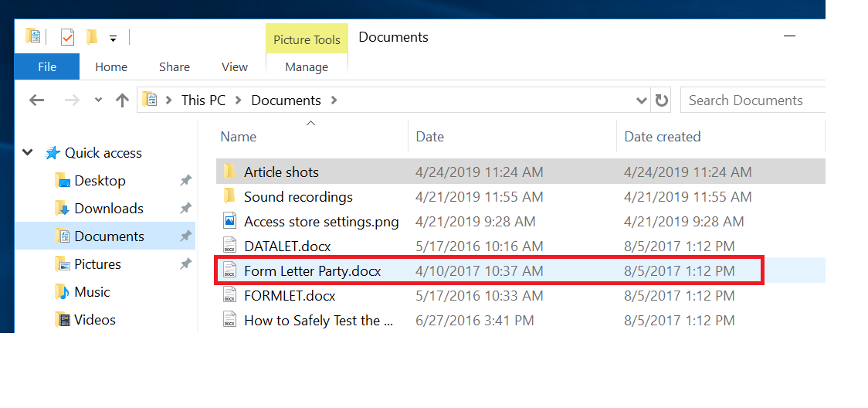Click the address bar folder icon
This screenshot has width=868, height=408.
(x=150, y=100)
